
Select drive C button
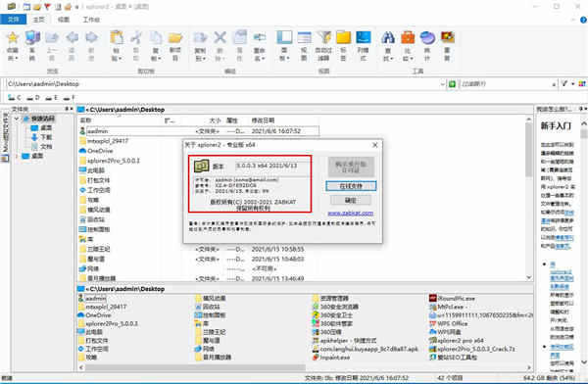point(15,98)
